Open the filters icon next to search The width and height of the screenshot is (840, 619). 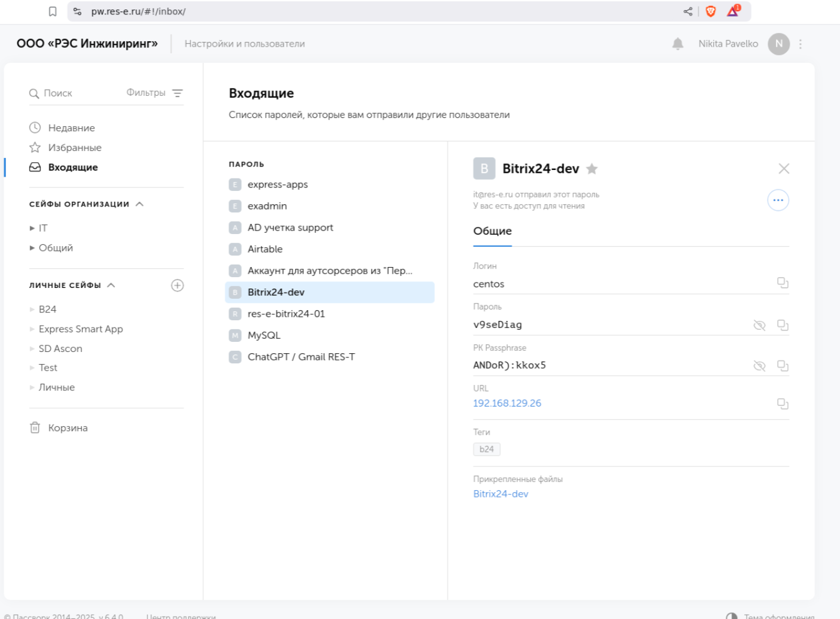[177, 93]
